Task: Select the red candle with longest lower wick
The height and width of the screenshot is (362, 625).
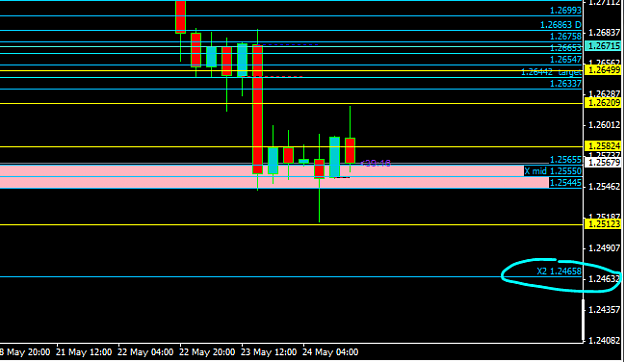Action: click(x=319, y=169)
